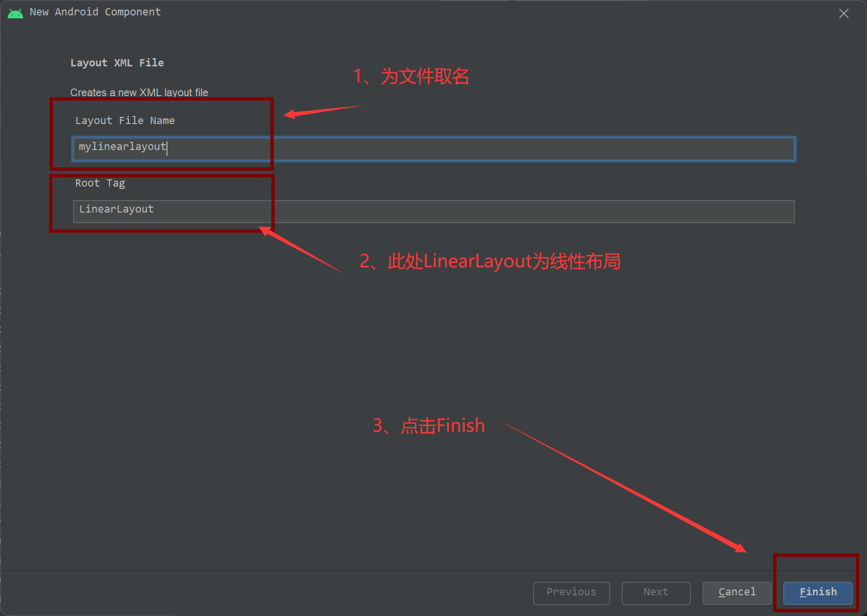Image resolution: width=867 pixels, height=616 pixels.
Task: Click the 'New Android Component' title text
Action: [95, 12]
